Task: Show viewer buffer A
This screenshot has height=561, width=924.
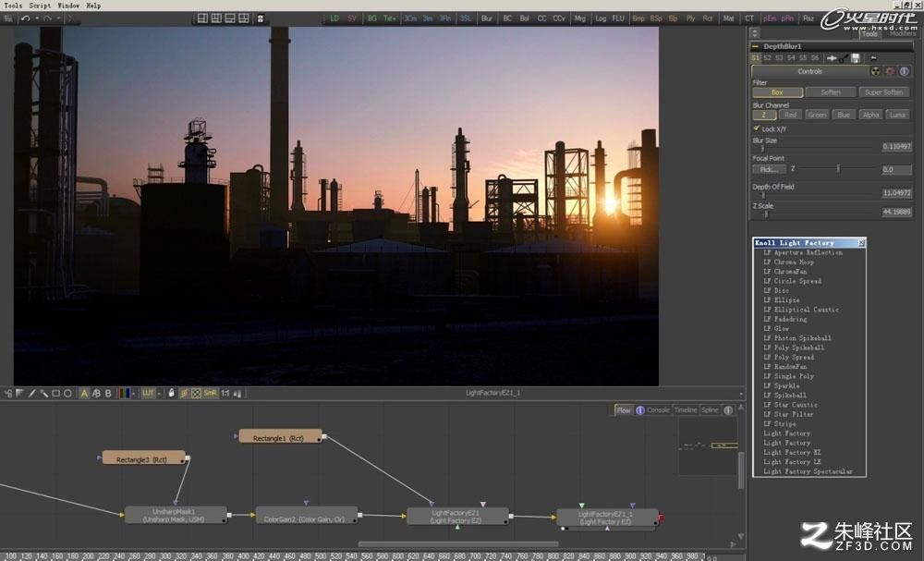Action: click(84, 393)
